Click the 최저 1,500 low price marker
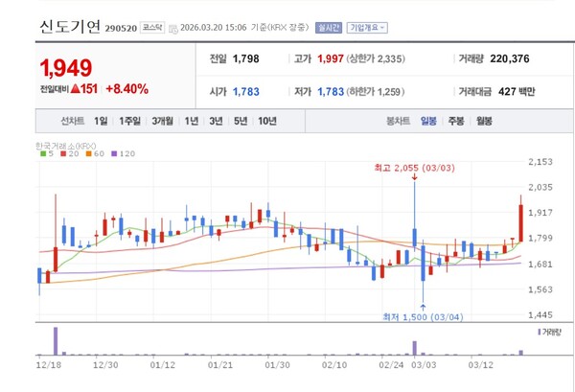The height and width of the screenshot is (392, 575). pos(422,317)
